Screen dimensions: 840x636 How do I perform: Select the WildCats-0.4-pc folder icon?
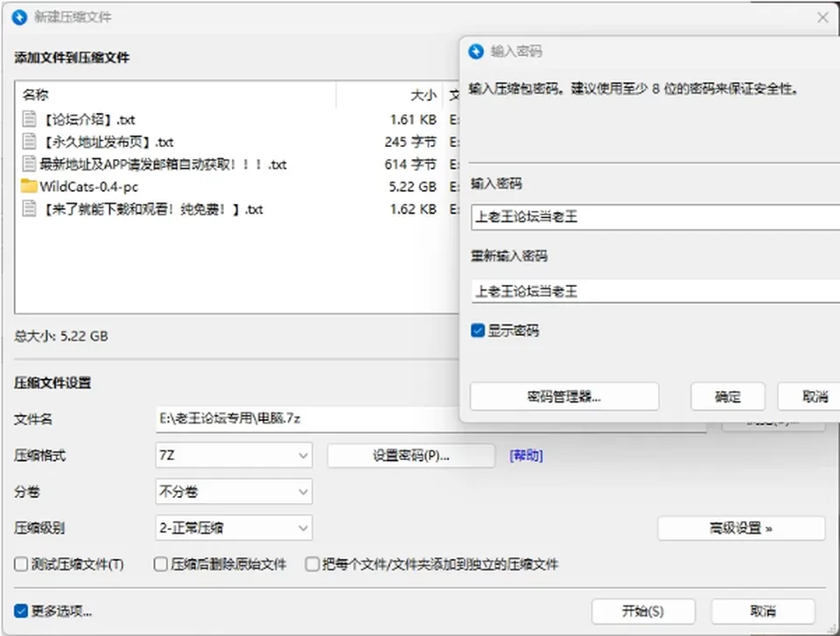pyautogui.click(x=29, y=186)
